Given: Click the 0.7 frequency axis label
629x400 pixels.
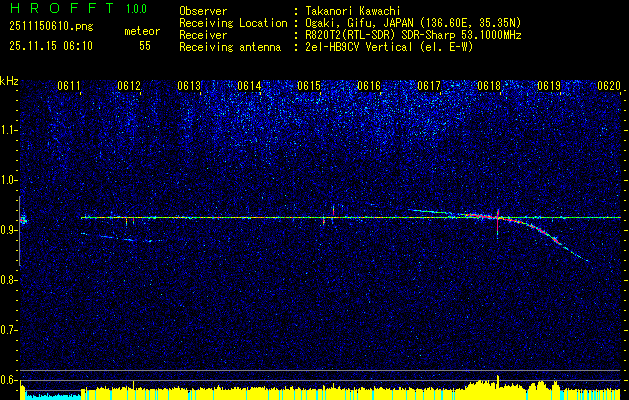Looking at the screenshot, I should pyautogui.click(x=9, y=329).
